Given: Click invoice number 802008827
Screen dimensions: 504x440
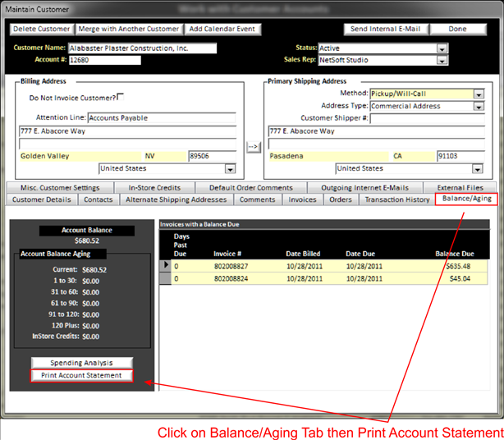Looking at the screenshot, I should (x=231, y=267).
